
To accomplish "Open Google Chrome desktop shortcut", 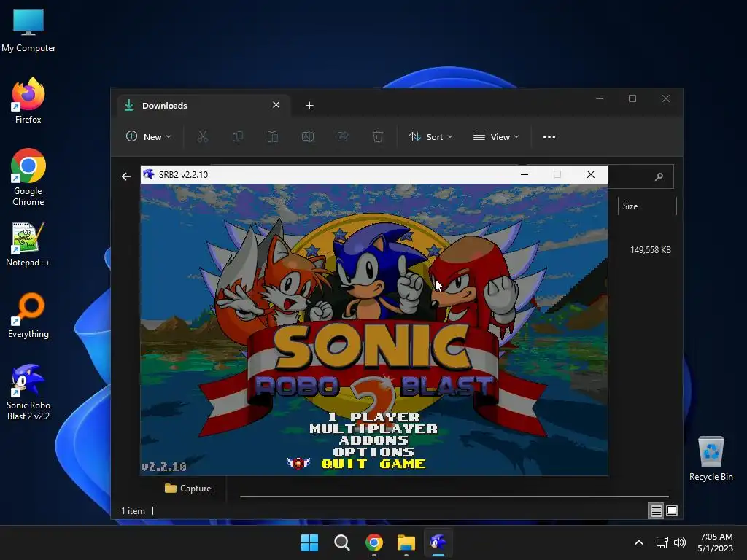I will 28,177.
